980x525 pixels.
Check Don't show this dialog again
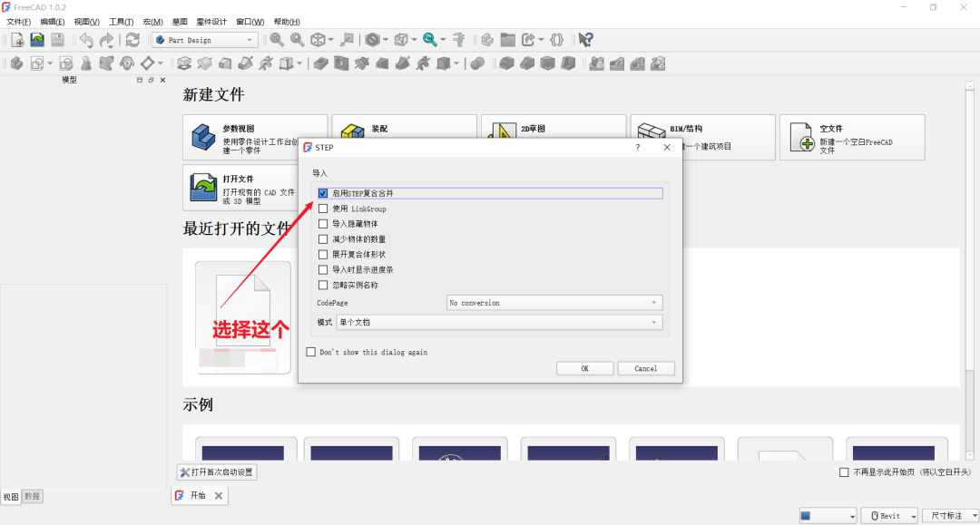tap(311, 352)
